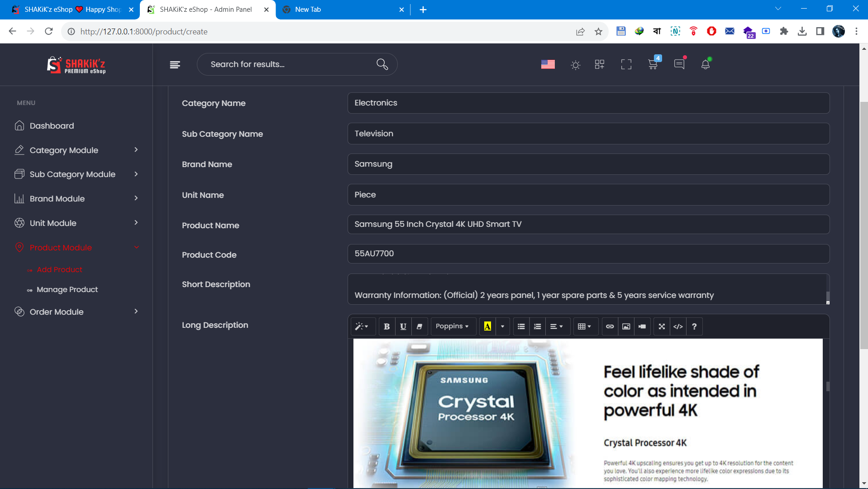868x489 pixels.
Task: Open the editor help question mark
Action: click(x=694, y=326)
